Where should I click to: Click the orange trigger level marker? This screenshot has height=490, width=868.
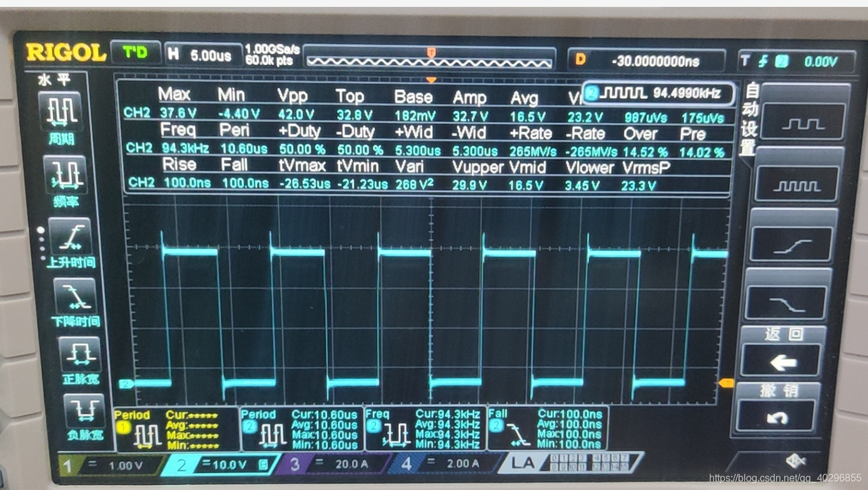[726, 382]
